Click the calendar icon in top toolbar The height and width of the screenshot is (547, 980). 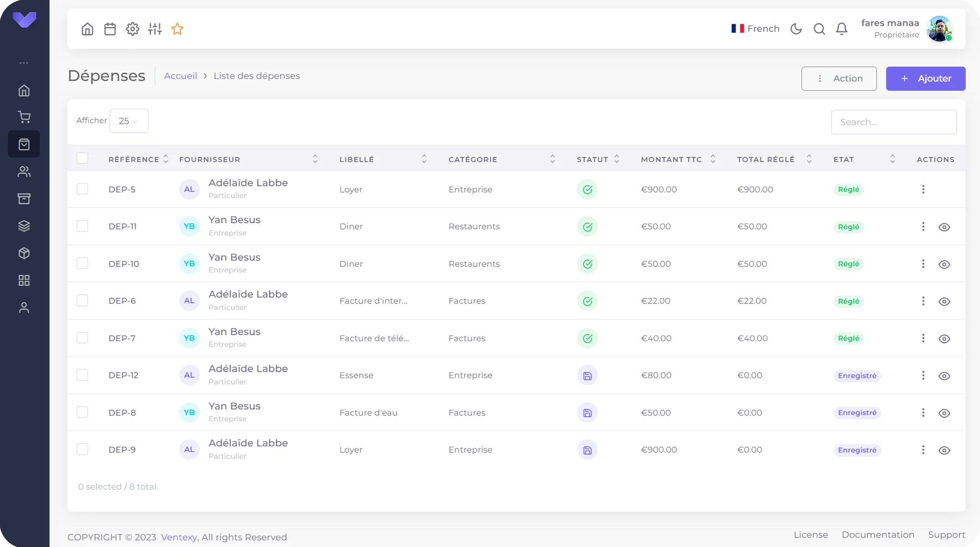tap(110, 29)
